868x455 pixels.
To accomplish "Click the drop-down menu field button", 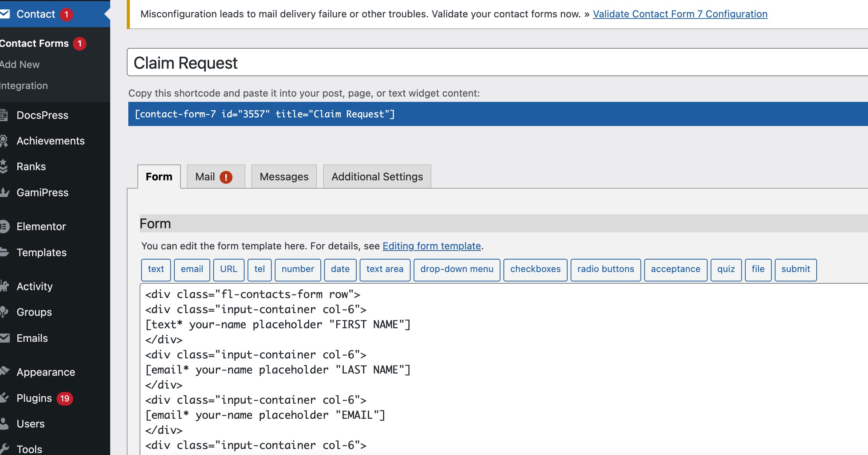I will 456,269.
